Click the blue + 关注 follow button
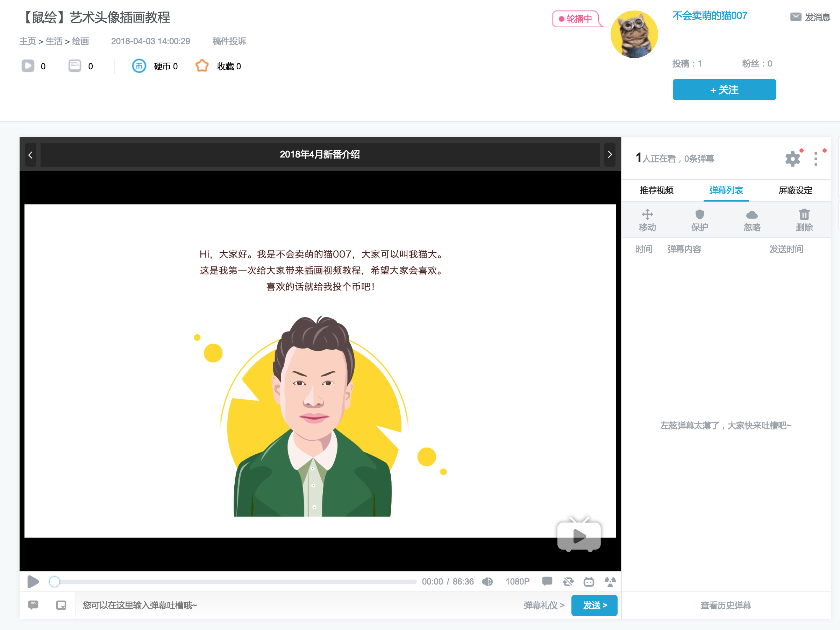Viewport: 840px width, 630px height. click(724, 90)
